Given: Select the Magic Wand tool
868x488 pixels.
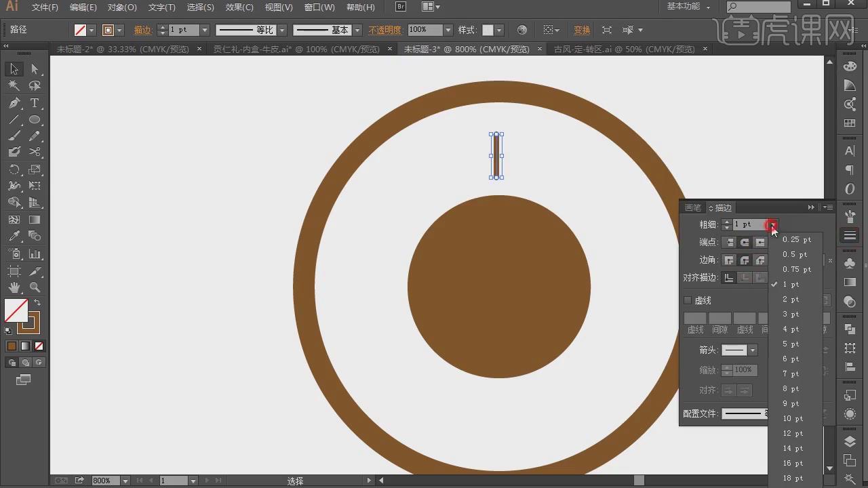Looking at the screenshot, I should point(14,86).
